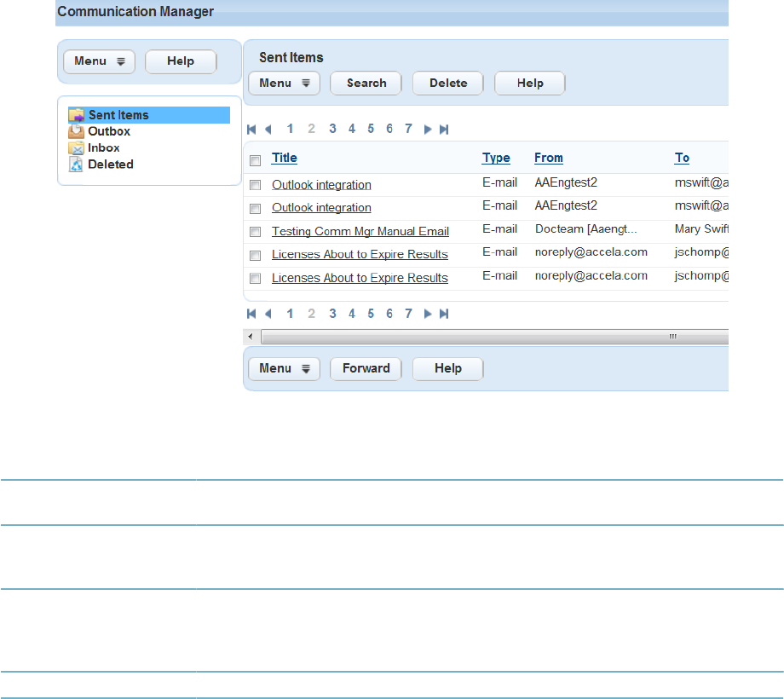The height and width of the screenshot is (699, 784).
Task: Select Deleted in folder tree
Action: (111, 165)
